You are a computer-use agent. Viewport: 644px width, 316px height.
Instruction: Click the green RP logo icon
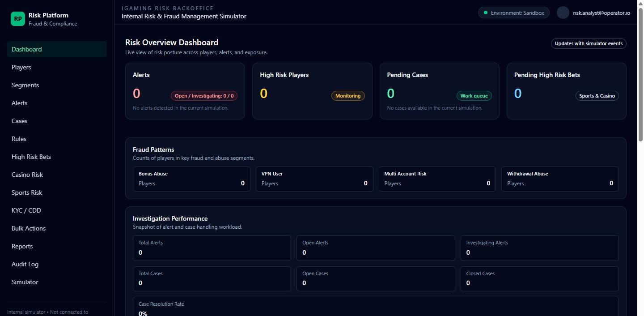point(18,19)
